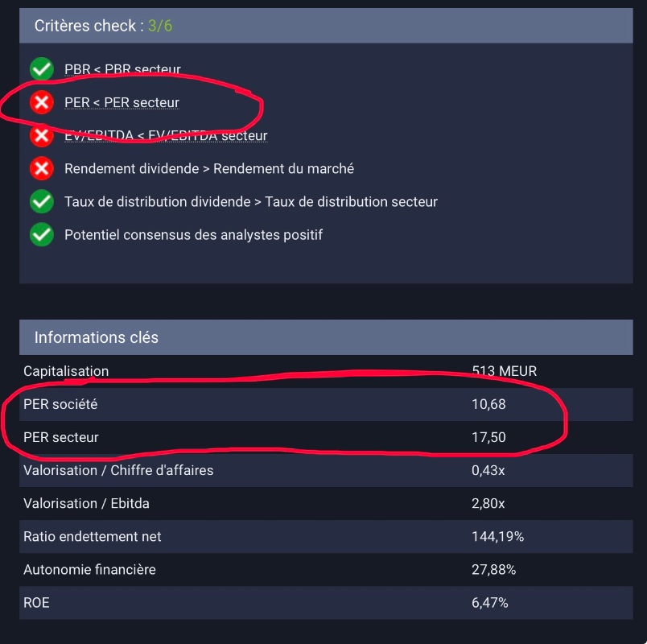Screen dimensions: 647x644
Task: Click the ROE value 6,47%
Action: pos(490,602)
